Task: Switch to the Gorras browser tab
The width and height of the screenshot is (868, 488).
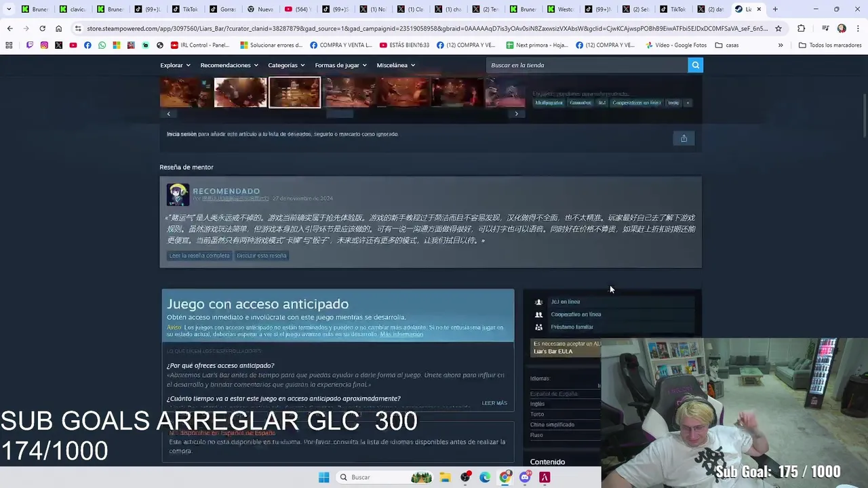Action: click(x=222, y=9)
